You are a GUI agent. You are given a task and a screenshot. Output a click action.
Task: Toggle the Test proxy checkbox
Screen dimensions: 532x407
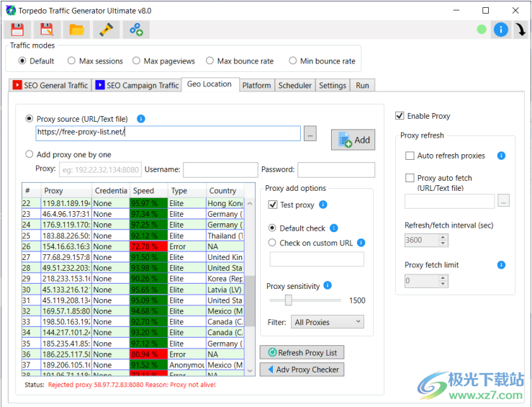point(273,205)
